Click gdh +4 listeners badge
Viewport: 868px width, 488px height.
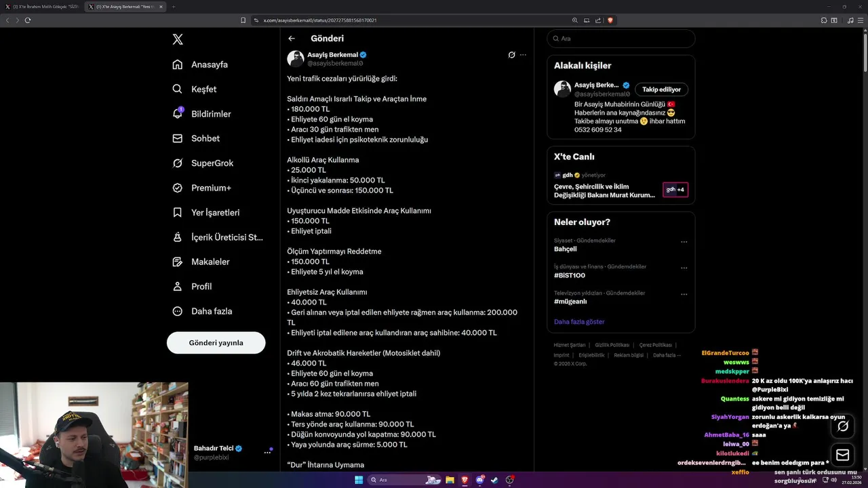coord(675,190)
